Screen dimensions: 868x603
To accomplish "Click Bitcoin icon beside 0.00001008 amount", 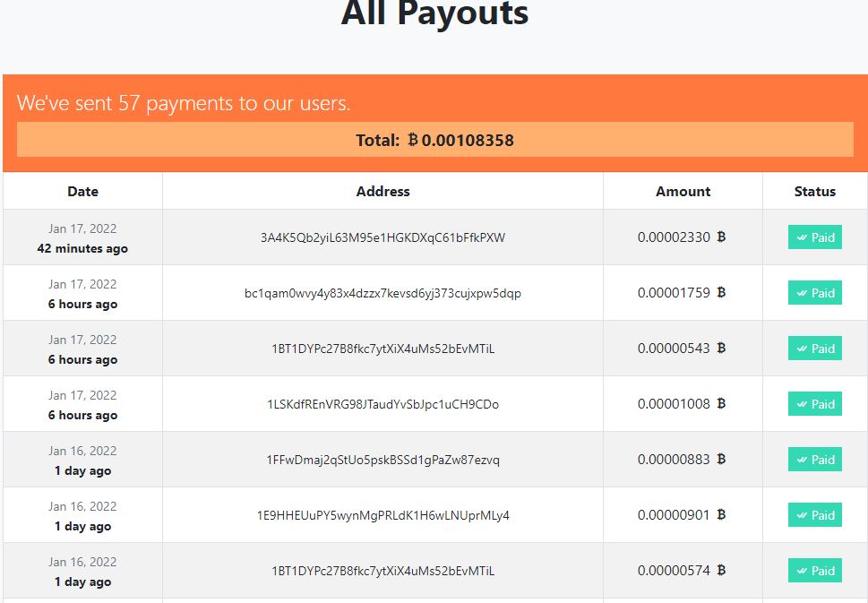I will point(721,404).
